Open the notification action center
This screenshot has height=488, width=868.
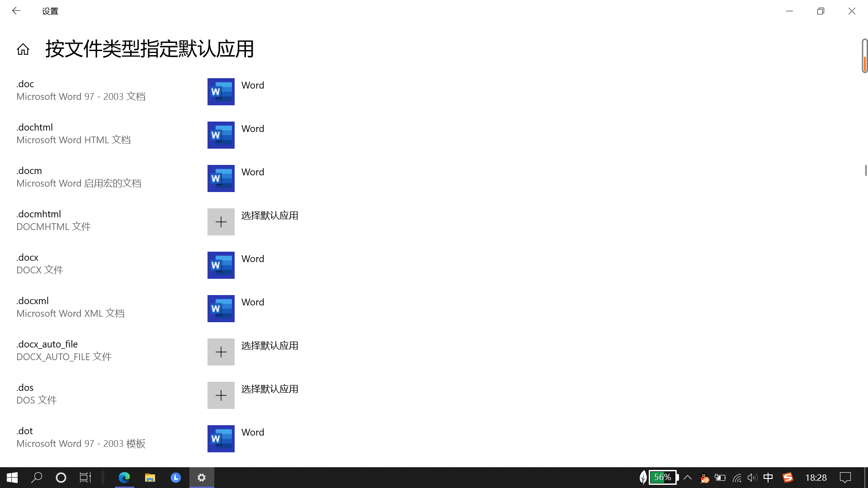[x=845, y=478]
